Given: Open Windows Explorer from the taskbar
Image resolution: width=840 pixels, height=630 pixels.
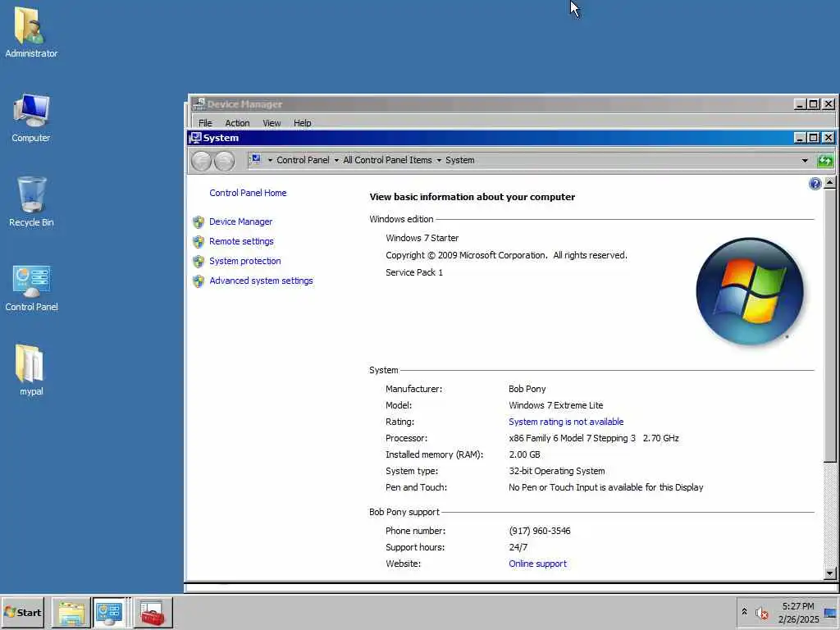Looking at the screenshot, I should [x=71, y=613].
